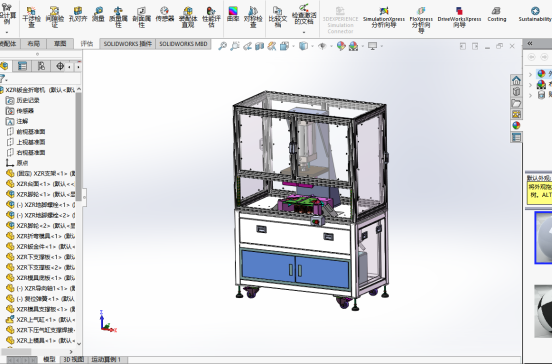Launch FloXpress analysis wizard
The width and height of the screenshot is (552, 364).
[x=421, y=19]
